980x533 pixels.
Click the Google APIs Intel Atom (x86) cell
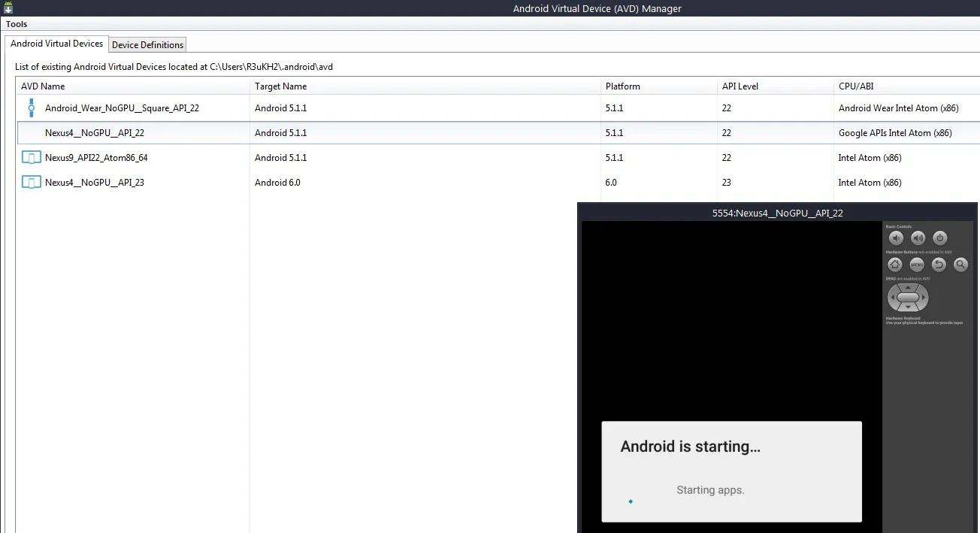click(895, 133)
